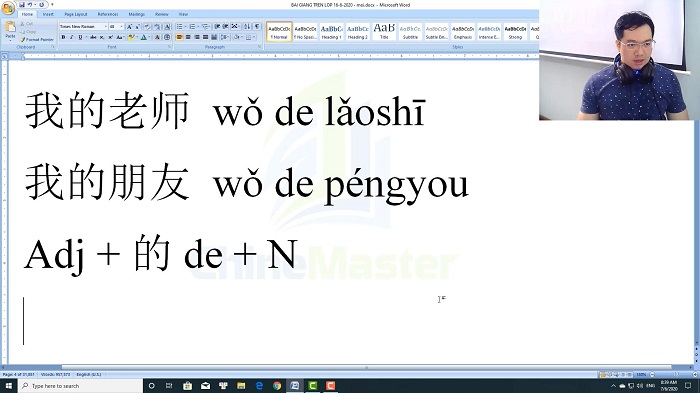Undo the last action

(30, 4)
